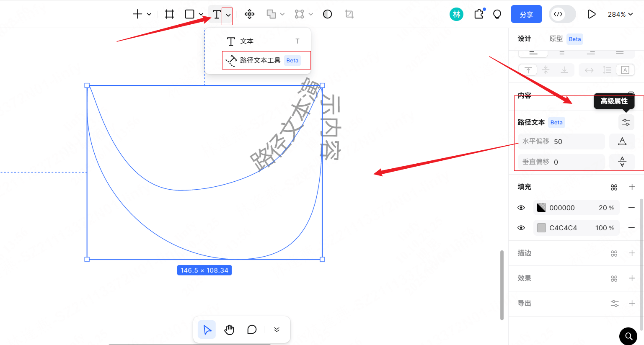The height and width of the screenshot is (345, 644).
Task: Click the lightbulb tips icon
Action: (x=497, y=14)
